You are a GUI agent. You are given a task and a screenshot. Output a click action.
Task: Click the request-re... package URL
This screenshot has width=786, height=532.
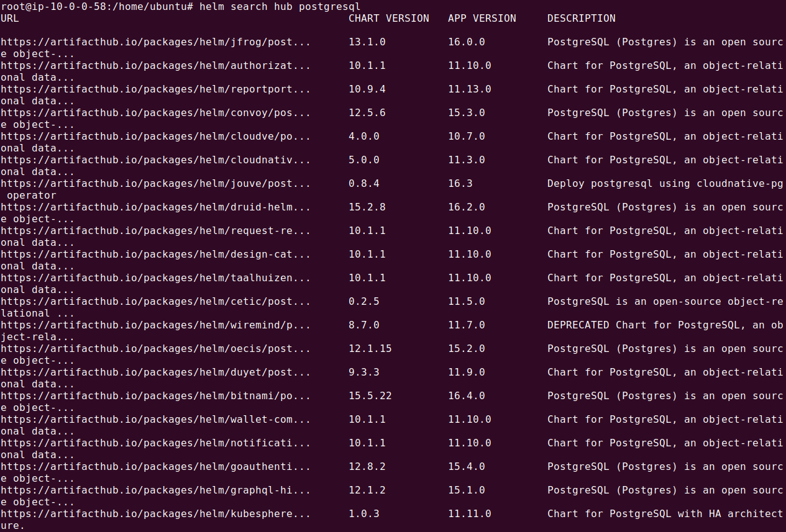(x=155, y=231)
